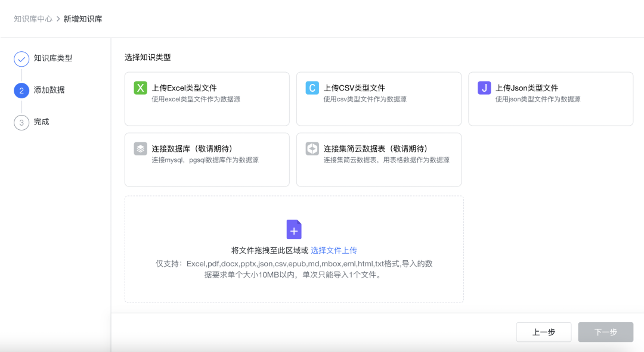
Task: Select the 上传Excel类型文件 card
Action: tap(207, 99)
